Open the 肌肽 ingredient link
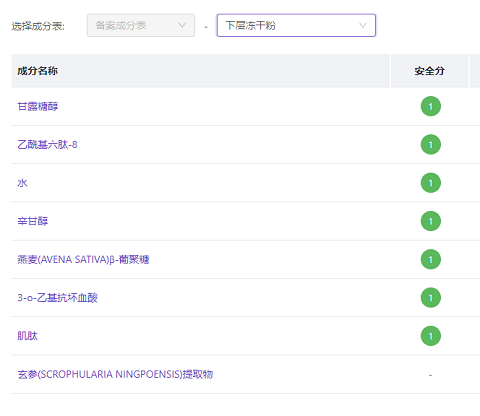The height and width of the screenshot is (416, 480). click(28, 336)
